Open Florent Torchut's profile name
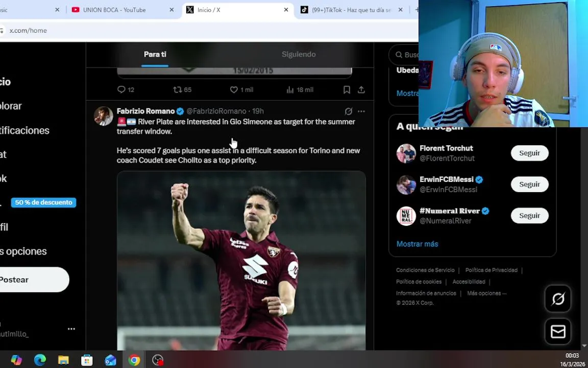Viewport: 588px width, 368px height. (x=446, y=148)
